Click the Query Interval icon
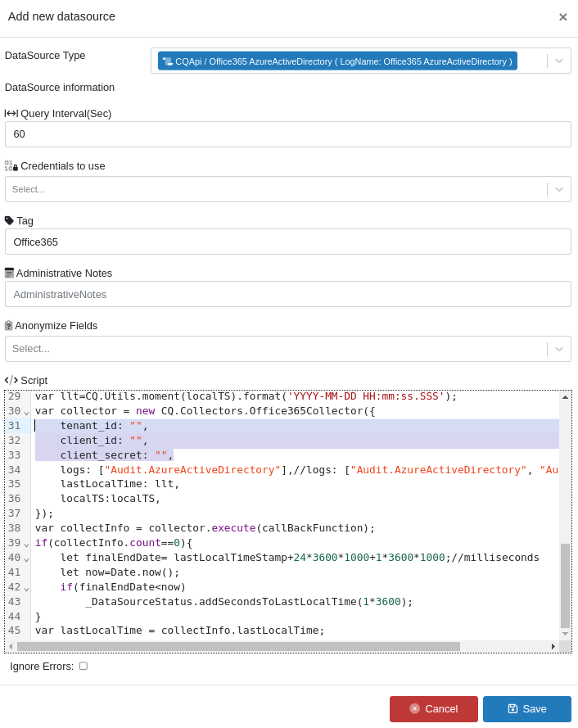 (x=11, y=113)
